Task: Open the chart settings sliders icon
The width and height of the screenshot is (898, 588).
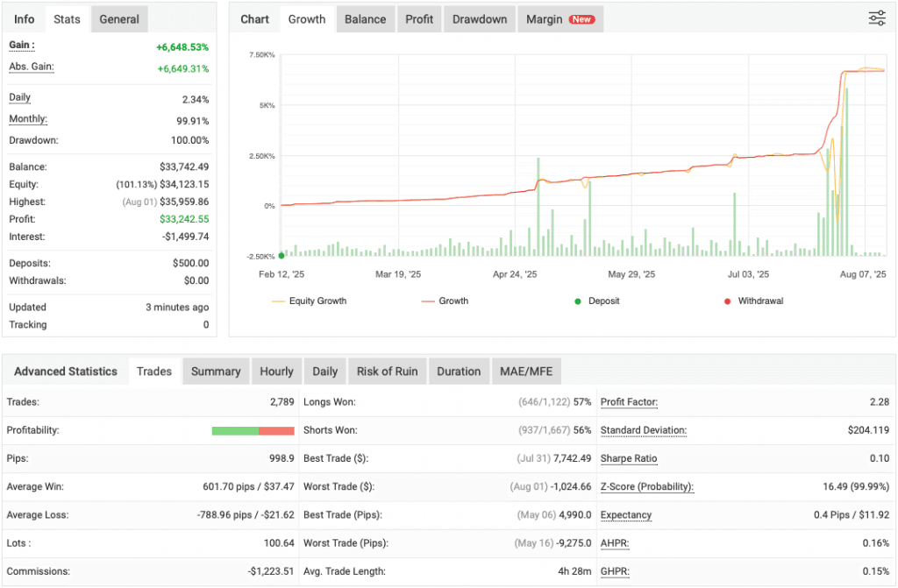Action: (876, 18)
